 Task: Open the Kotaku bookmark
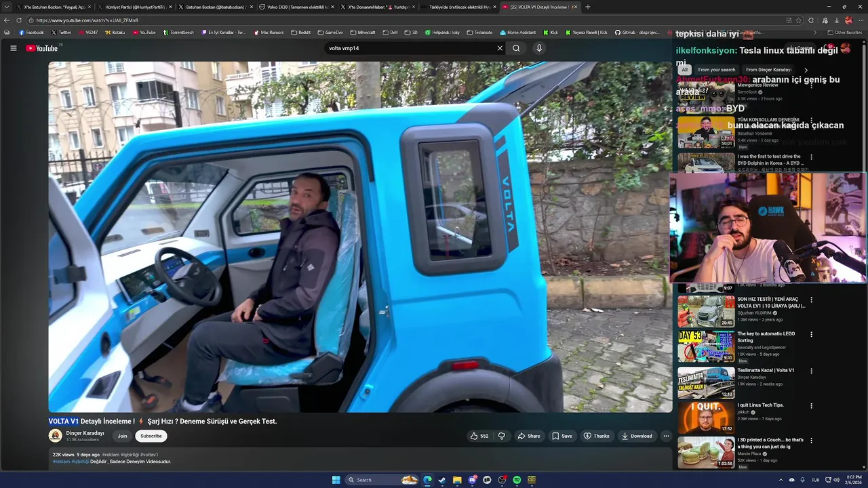tap(115, 33)
